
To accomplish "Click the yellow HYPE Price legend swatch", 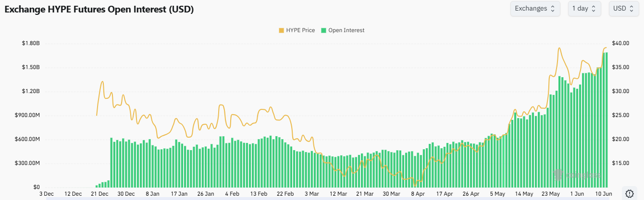I will click(281, 30).
